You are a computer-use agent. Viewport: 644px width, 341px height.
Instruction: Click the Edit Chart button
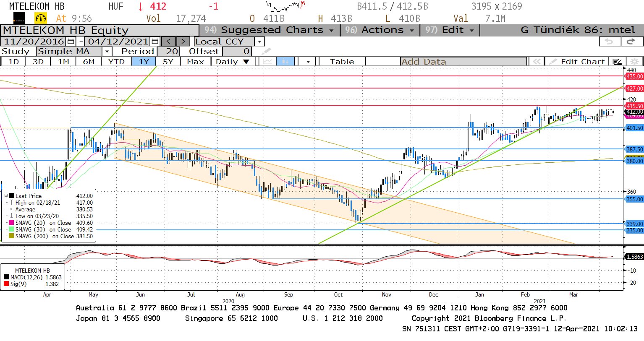578,62
